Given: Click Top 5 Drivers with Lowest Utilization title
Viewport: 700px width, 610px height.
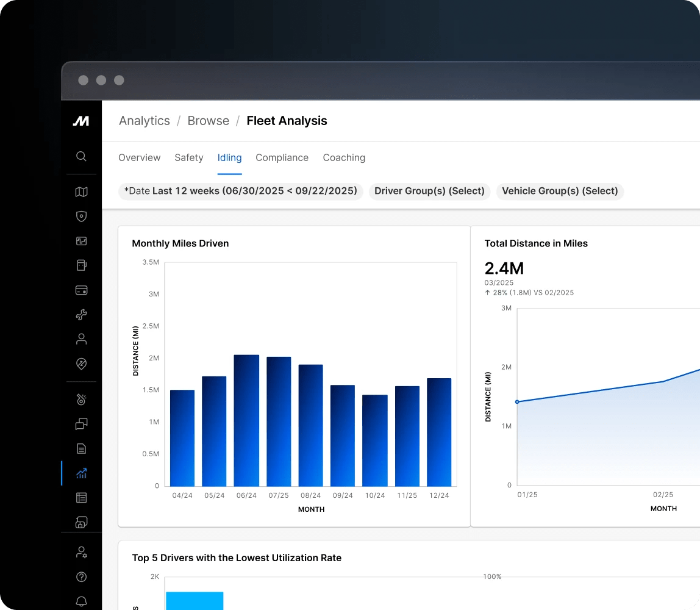Looking at the screenshot, I should 237,558.
